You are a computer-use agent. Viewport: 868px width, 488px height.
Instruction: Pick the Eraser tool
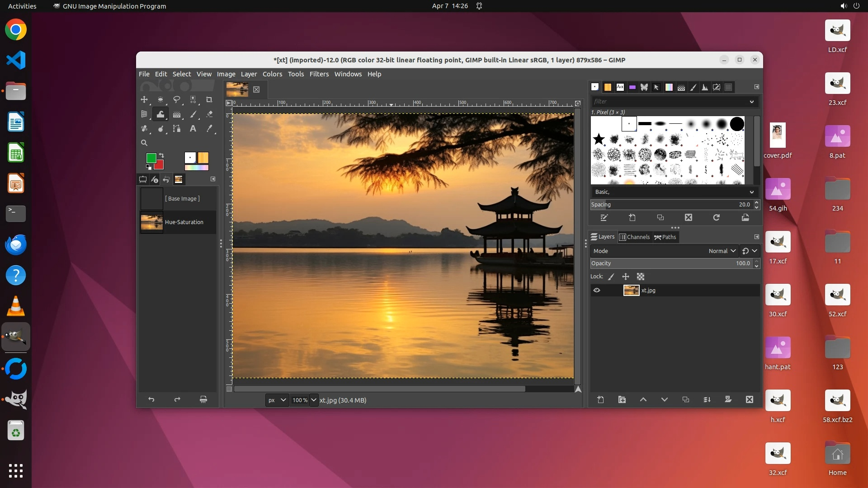209,114
